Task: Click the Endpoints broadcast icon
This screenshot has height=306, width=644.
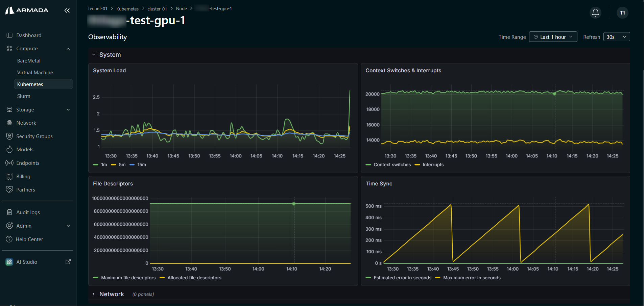Action: pyautogui.click(x=9, y=163)
